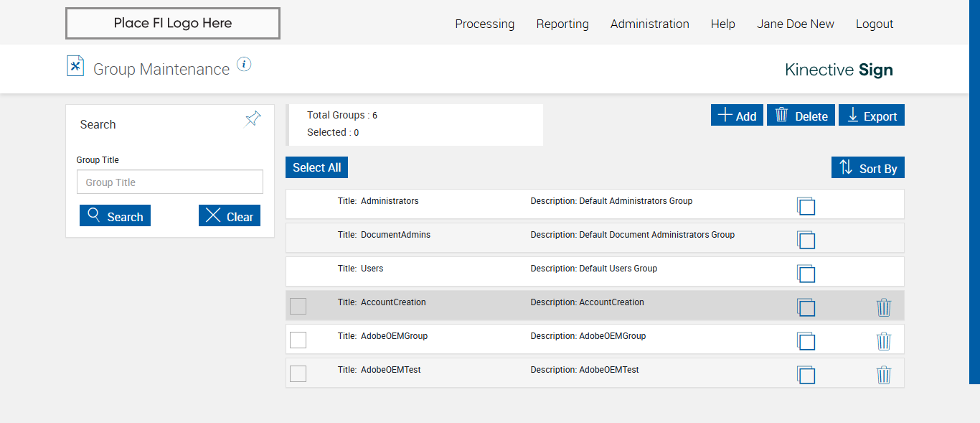Click the Add group button
This screenshot has height=423, width=980.
click(737, 116)
